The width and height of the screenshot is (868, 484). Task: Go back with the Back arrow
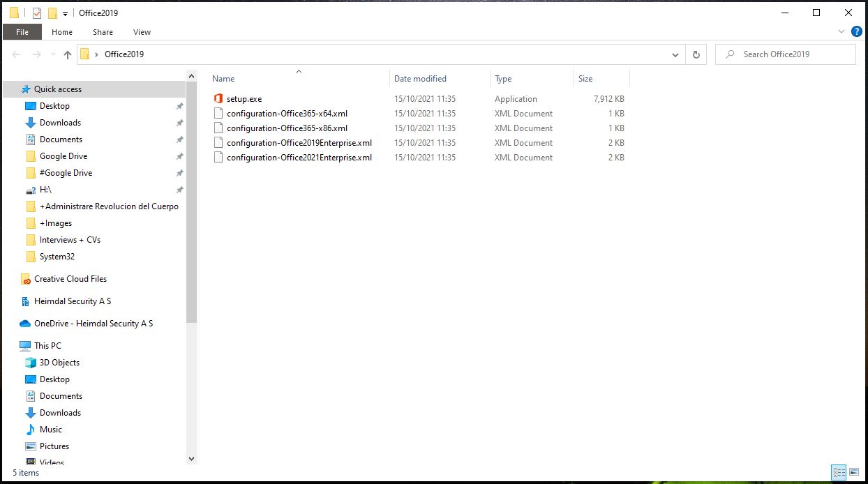pos(17,54)
